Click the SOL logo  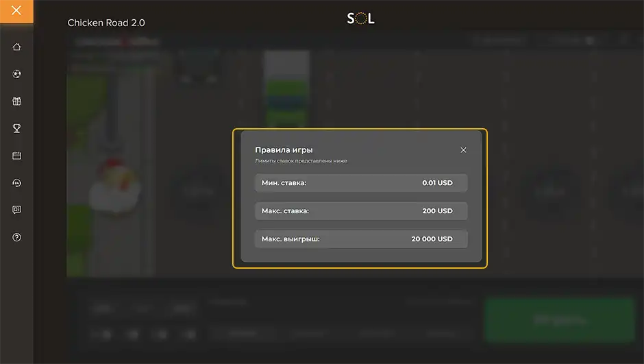pos(360,18)
